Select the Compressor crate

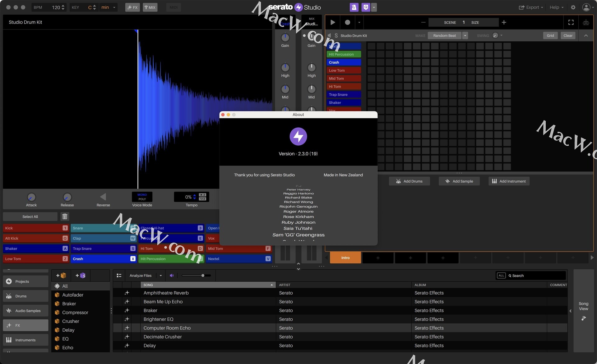(81, 312)
